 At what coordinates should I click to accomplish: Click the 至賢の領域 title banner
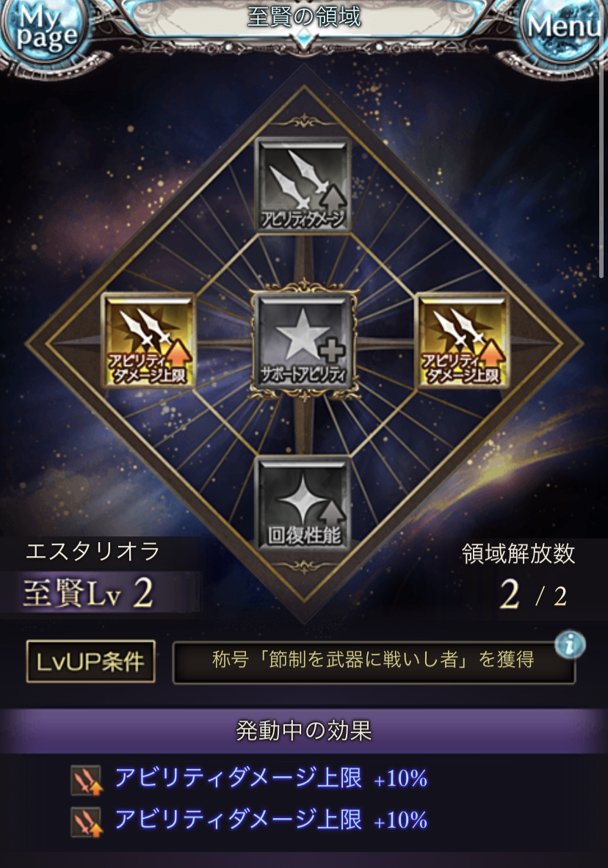pos(304,17)
